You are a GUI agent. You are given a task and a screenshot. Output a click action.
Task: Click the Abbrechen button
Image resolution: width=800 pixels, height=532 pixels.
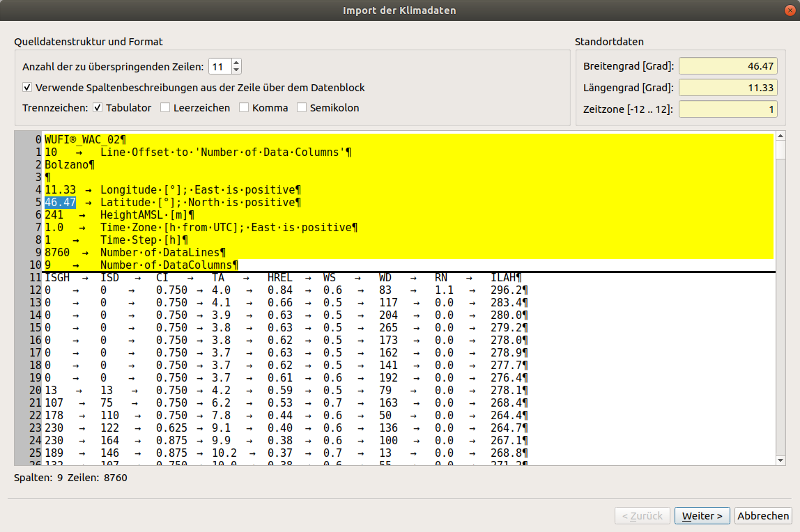(x=763, y=516)
